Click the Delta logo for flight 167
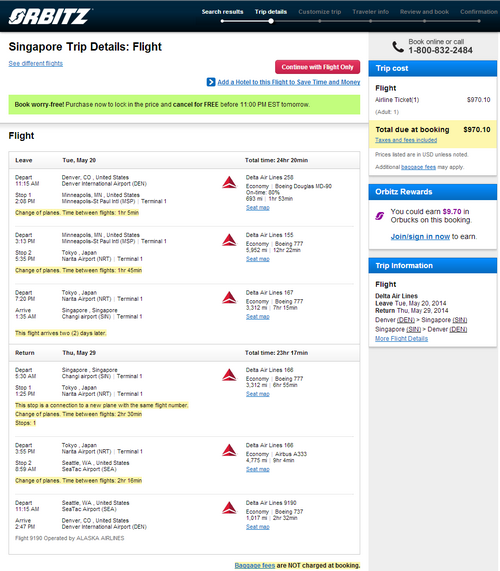500x571 pixels. 229,297
